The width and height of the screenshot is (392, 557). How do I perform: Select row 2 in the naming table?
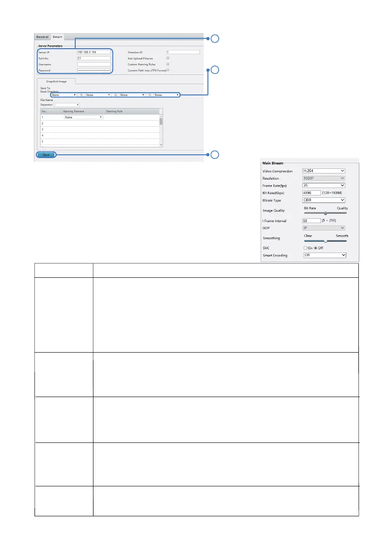click(x=100, y=123)
